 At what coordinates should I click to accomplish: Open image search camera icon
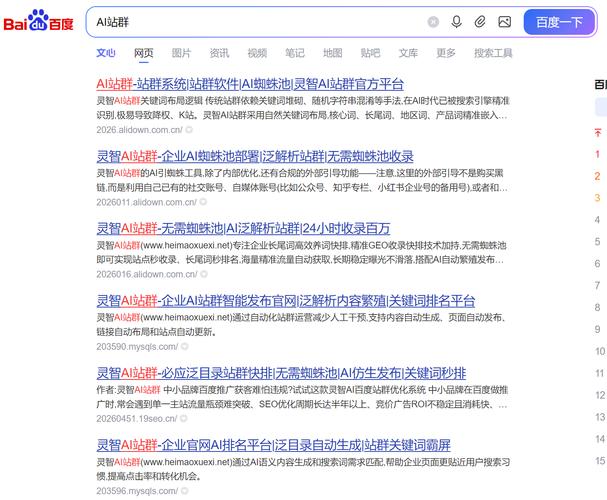tap(504, 22)
